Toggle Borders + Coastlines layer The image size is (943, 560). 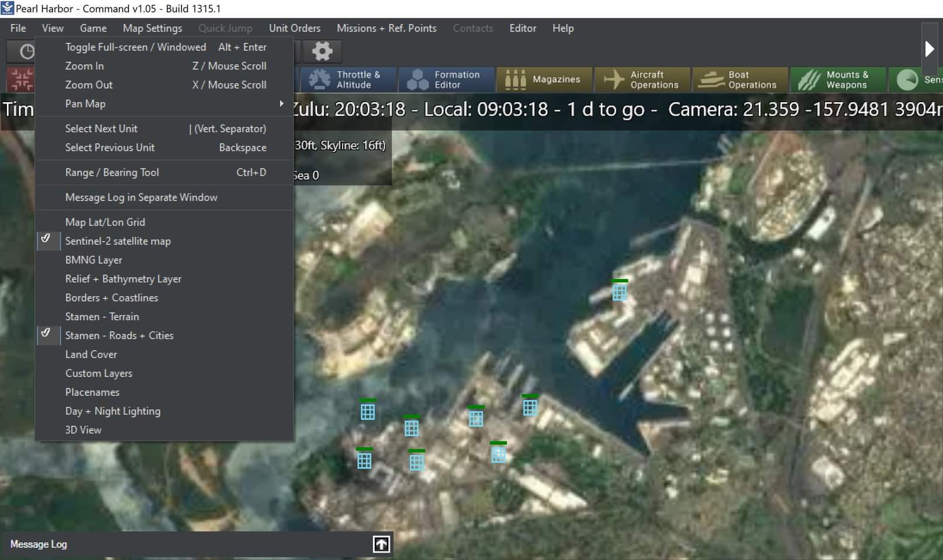tap(164, 297)
